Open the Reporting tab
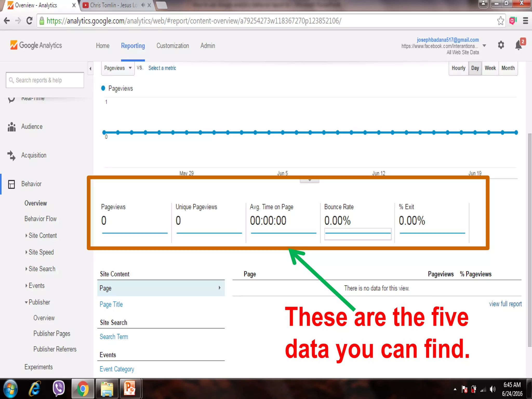 click(x=133, y=46)
